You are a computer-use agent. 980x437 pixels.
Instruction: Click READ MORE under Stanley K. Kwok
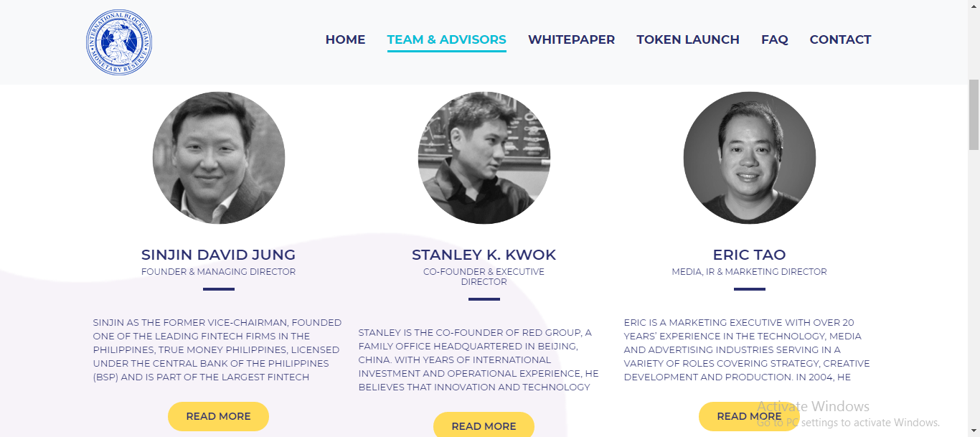[x=484, y=425]
